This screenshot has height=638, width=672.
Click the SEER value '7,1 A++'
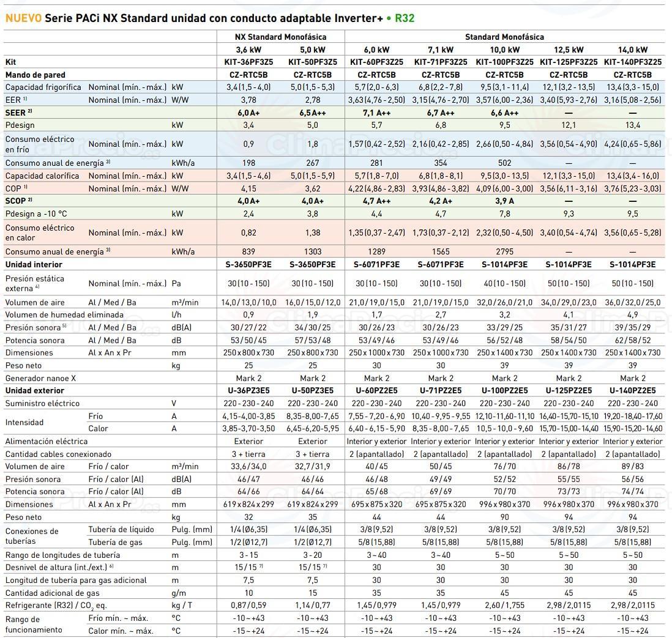coord(377,113)
